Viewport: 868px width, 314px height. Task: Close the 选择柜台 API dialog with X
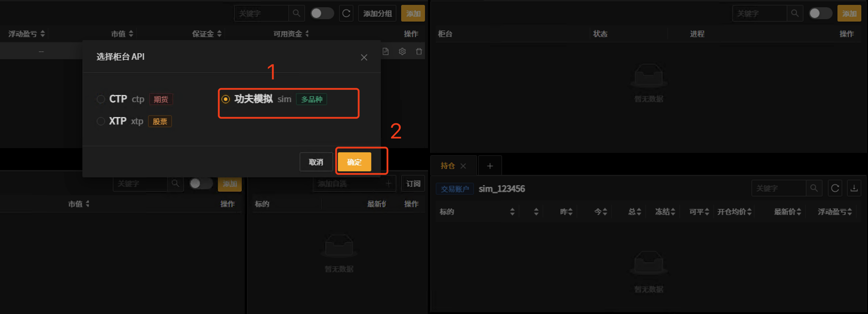(x=364, y=57)
